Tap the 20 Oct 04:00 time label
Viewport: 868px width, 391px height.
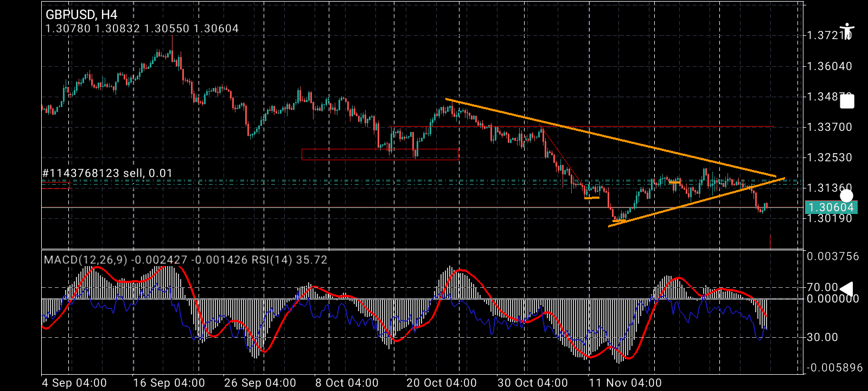pyautogui.click(x=442, y=383)
